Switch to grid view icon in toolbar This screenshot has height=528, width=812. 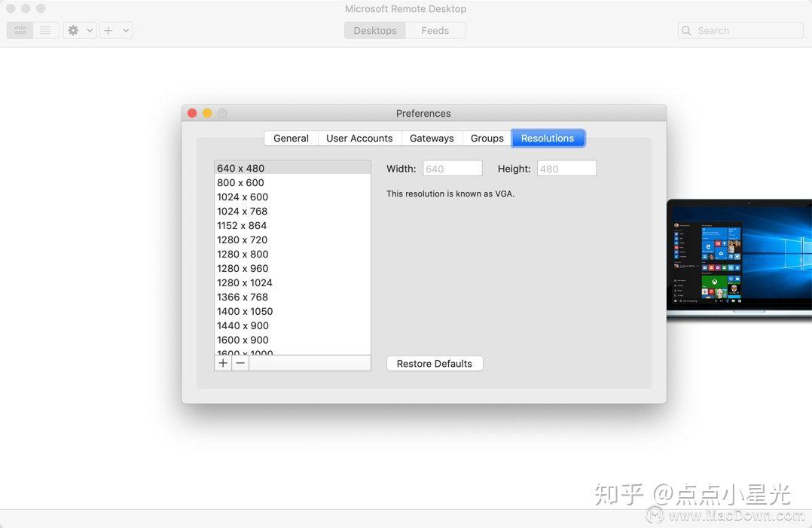click(x=21, y=31)
